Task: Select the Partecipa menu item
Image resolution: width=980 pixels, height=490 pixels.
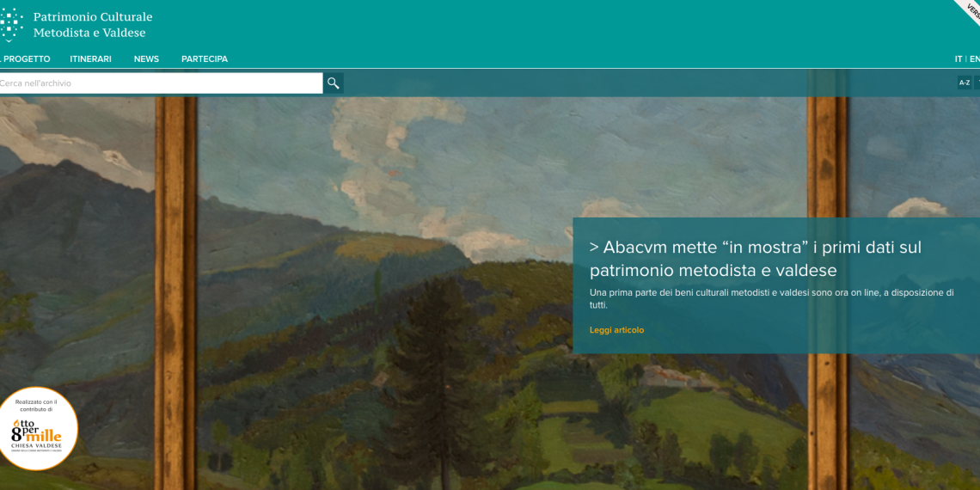Action: pos(205,58)
